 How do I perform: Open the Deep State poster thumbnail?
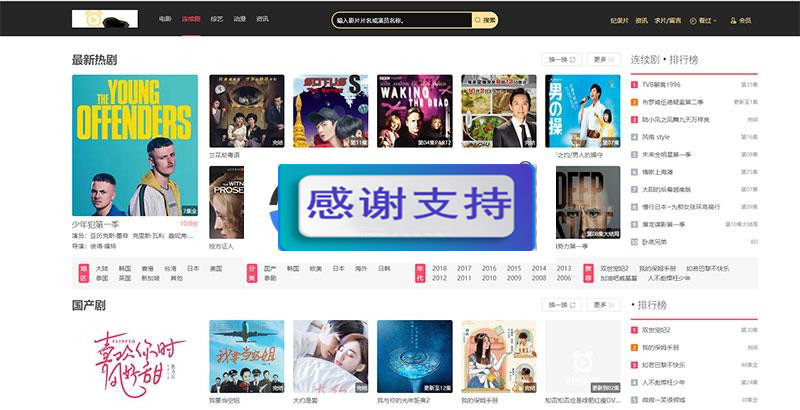click(x=588, y=202)
